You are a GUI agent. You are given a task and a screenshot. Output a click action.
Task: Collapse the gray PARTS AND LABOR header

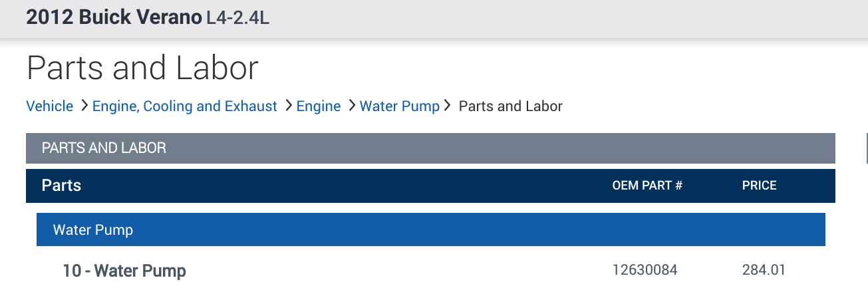pos(430,148)
